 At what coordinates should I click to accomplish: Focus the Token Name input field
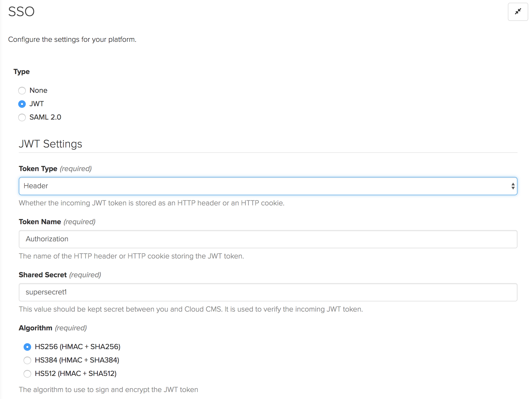point(268,239)
